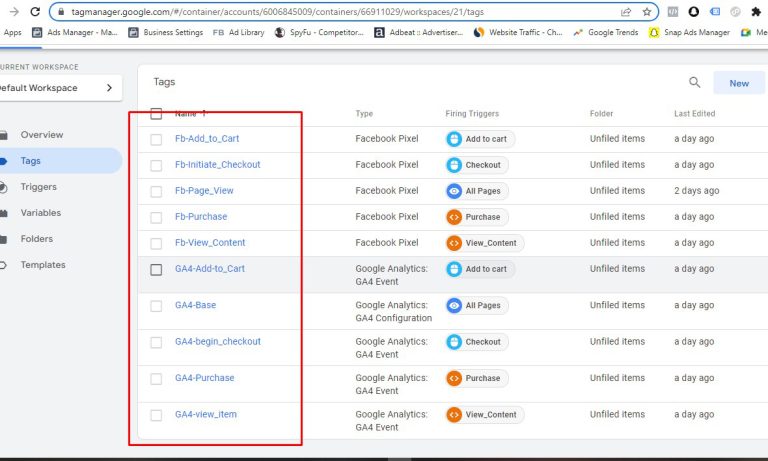Toggle the select-all checkbox in table header
The image size is (768, 461).
156,114
